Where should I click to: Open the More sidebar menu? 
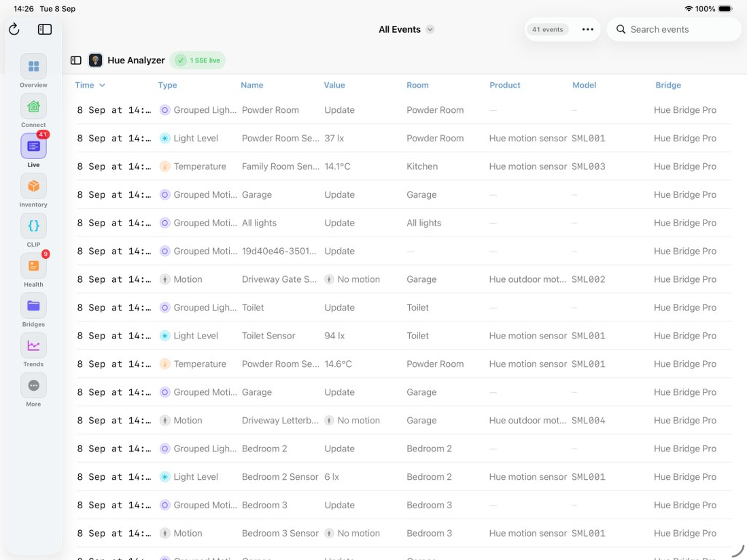33,385
